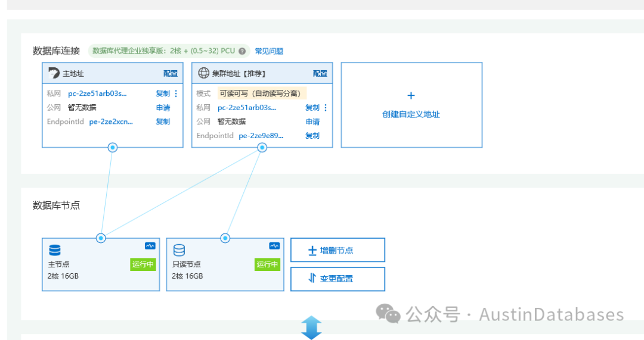Click 创建自定义地址
Viewport: 644px width, 340px height.
(411, 114)
